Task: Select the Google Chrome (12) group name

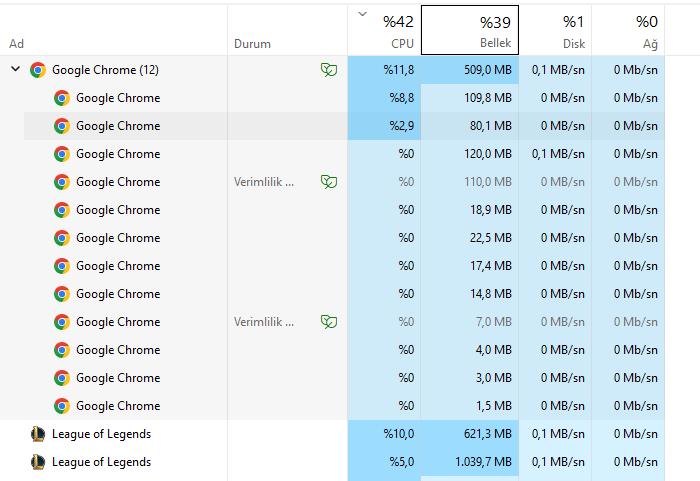Action: tap(105, 70)
